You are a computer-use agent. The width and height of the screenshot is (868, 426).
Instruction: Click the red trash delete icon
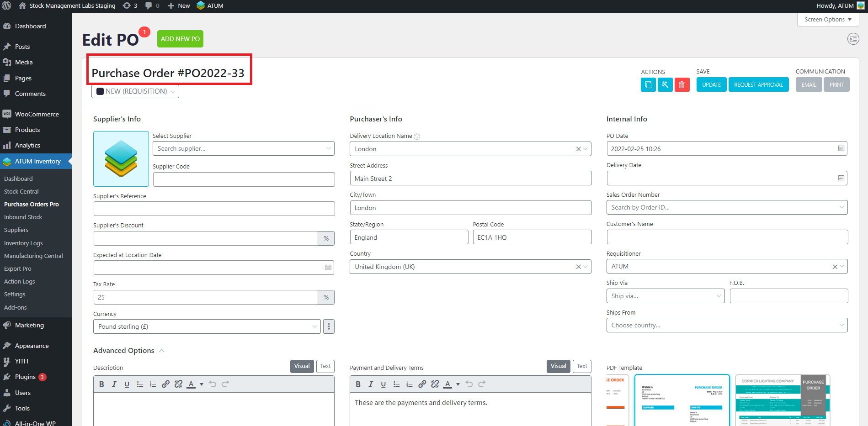(682, 85)
